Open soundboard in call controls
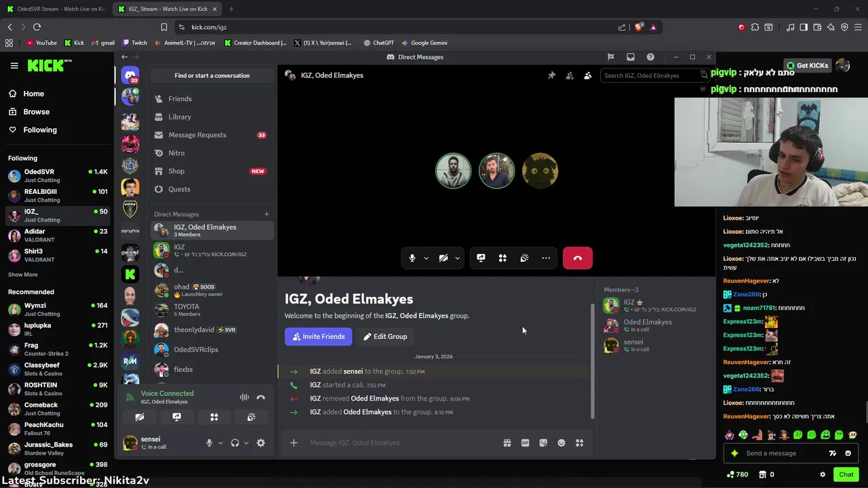Screen dimensions: 868x488 coord(524,258)
